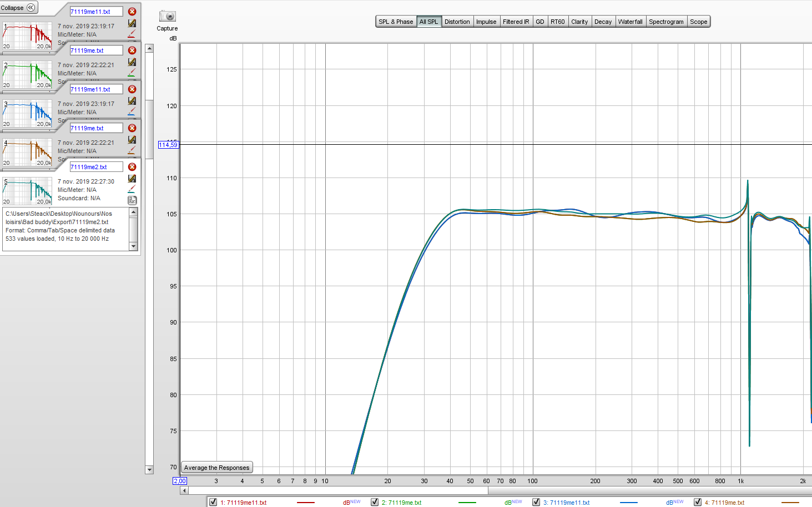Screen dimensions: 812x507
Task: Edit name field 71119me2.txt
Action: pos(96,167)
